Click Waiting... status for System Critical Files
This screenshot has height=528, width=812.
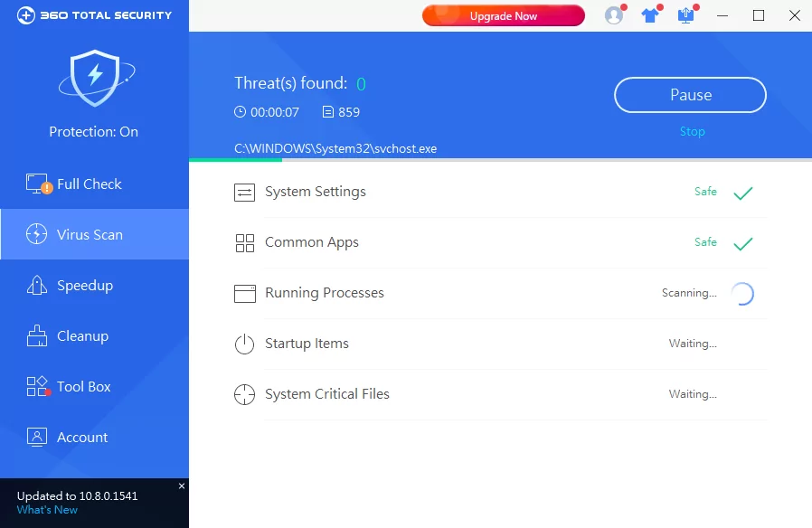(x=693, y=394)
